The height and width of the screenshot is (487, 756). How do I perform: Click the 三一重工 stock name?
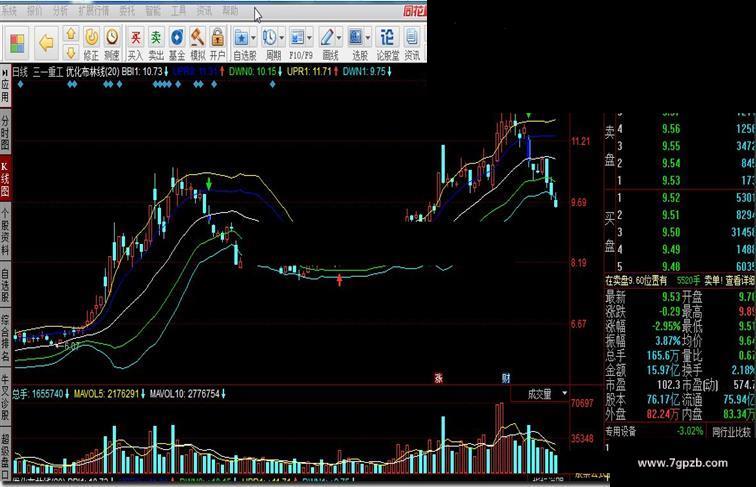click(x=48, y=72)
